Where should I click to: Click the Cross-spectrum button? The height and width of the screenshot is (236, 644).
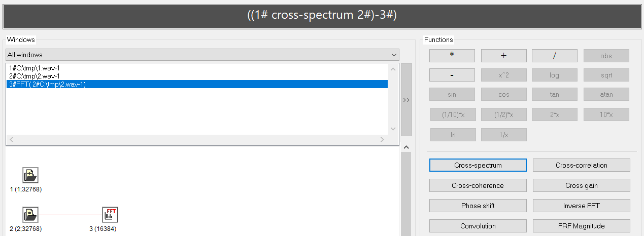(x=478, y=165)
